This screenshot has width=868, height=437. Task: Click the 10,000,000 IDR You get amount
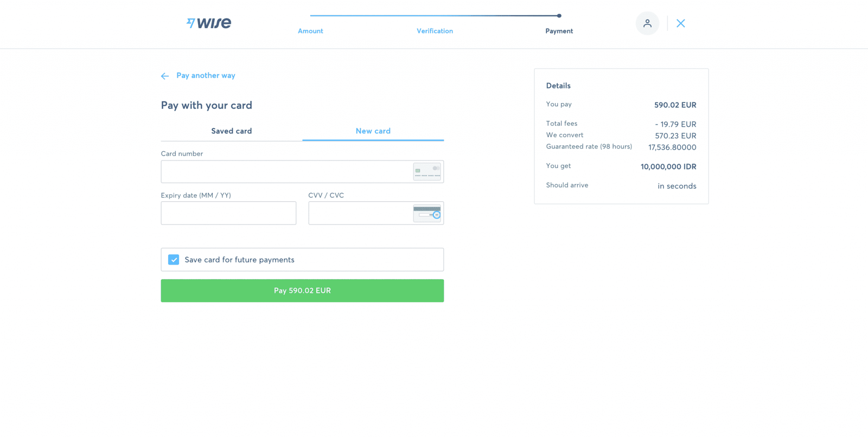tap(668, 167)
